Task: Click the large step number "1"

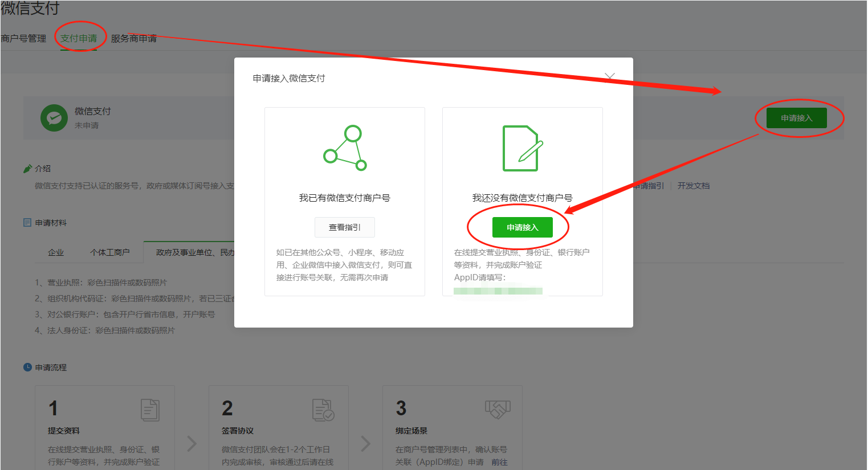Action: (x=53, y=408)
